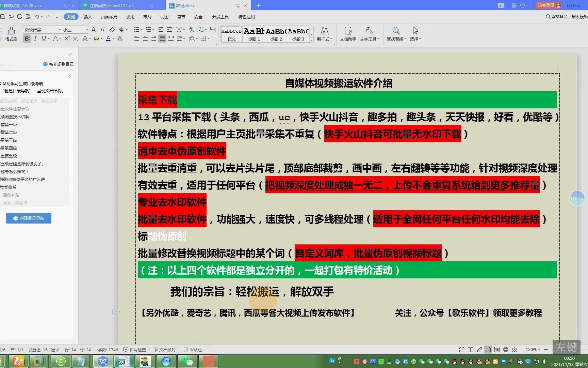This screenshot has width=588, height=368.
Task: Toggle superscript formatting
Action: click(67, 39)
